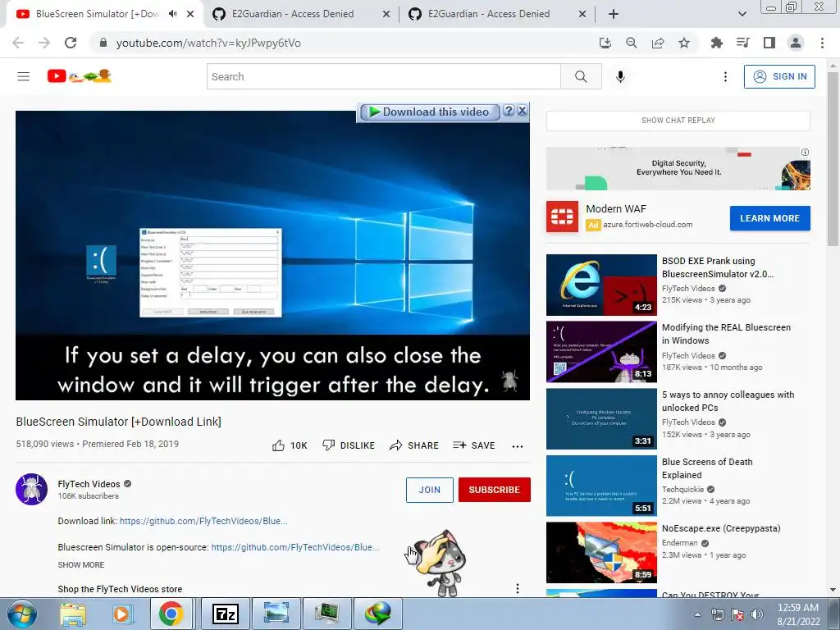This screenshot has height=630, width=840.
Task: Mute tab audio speaker icon
Action: click(172, 14)
